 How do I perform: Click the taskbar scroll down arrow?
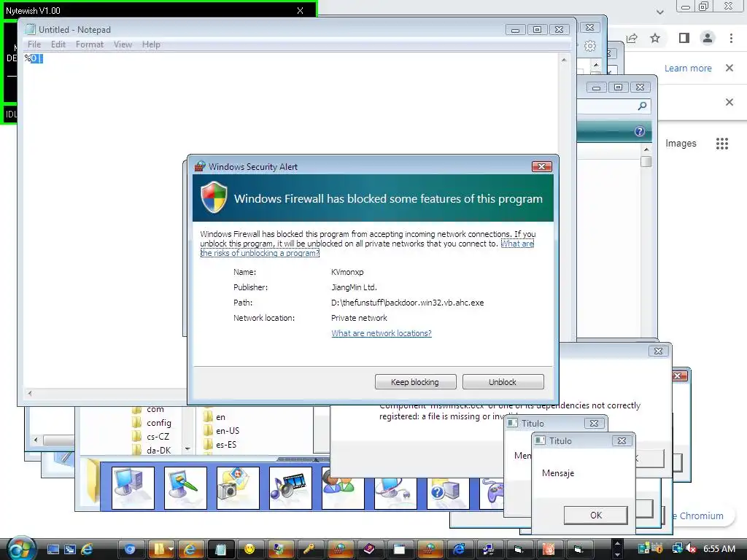[x=617, y=555]
